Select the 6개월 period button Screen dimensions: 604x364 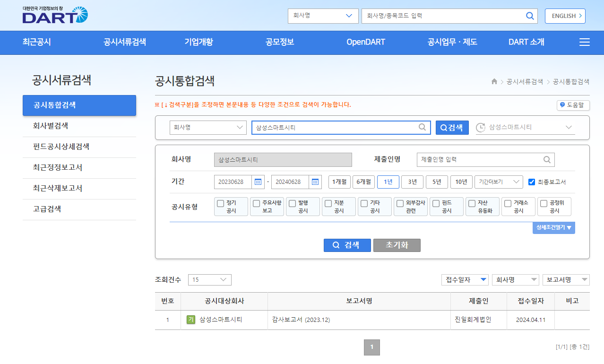pos(364,182)
